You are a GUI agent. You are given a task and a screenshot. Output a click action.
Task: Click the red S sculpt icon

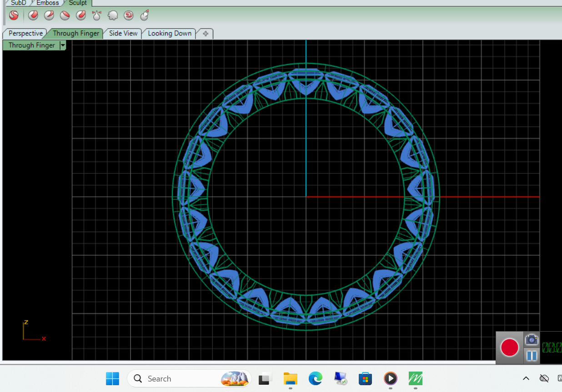(14, 15)
